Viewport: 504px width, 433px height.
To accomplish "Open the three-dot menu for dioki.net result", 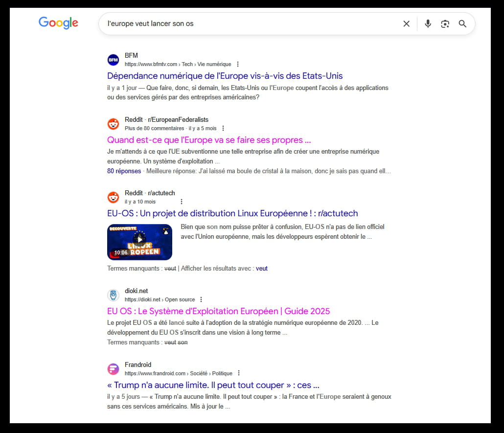I will click(201, 299).
